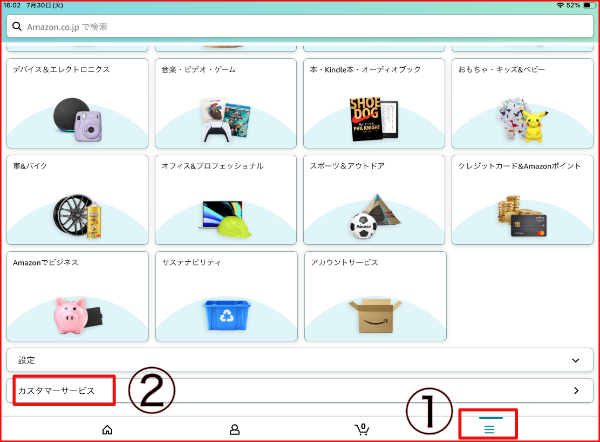Open スポーツ&アウトドア category card
600x442 pixels.
click(x=374, y=200)
